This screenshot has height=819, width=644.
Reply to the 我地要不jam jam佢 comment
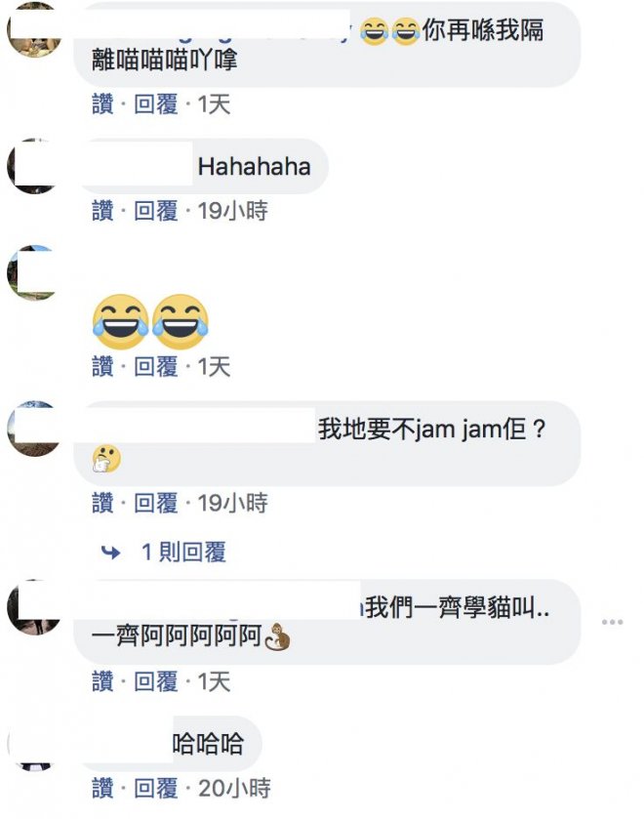pyautogui.click(x=156, y=503)
